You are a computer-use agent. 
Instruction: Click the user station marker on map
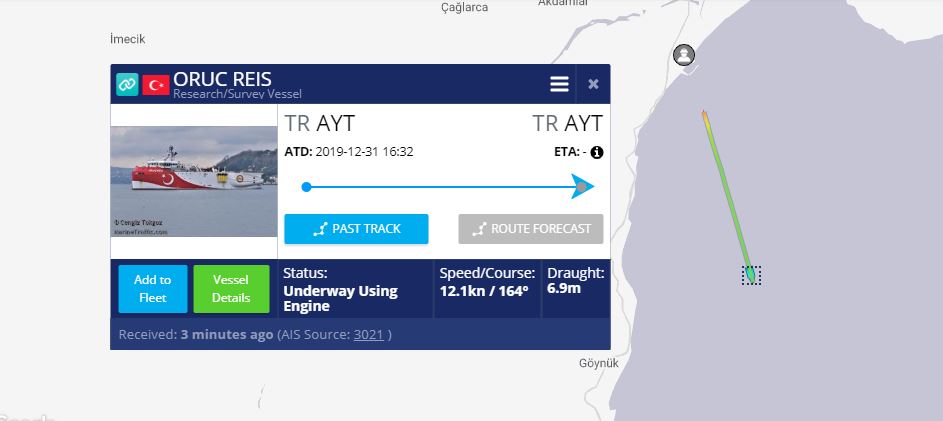click(684, 55)
